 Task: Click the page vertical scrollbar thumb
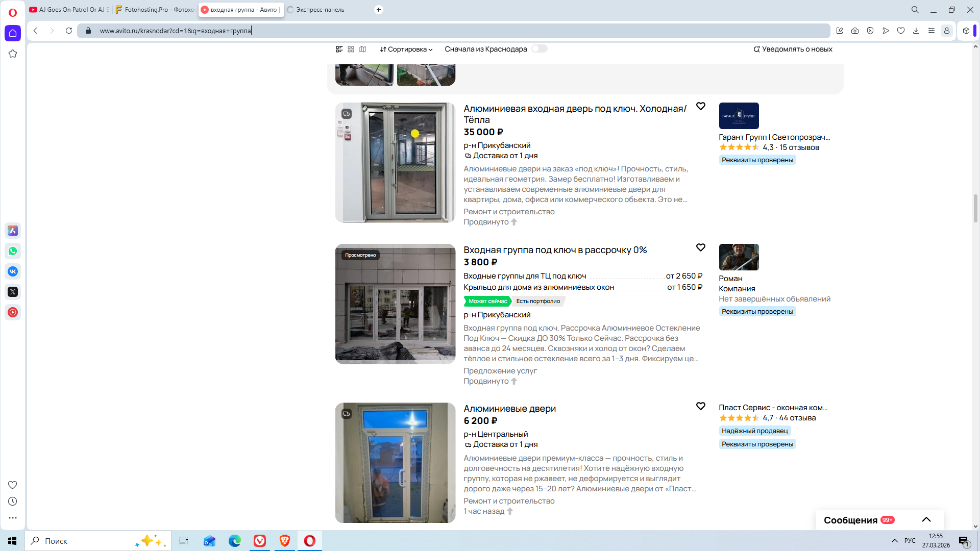coord(975,208)
